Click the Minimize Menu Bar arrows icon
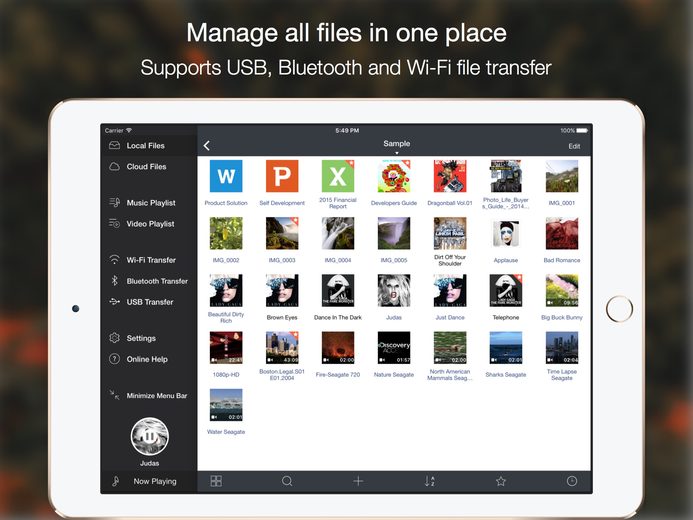 click(114, 395)
